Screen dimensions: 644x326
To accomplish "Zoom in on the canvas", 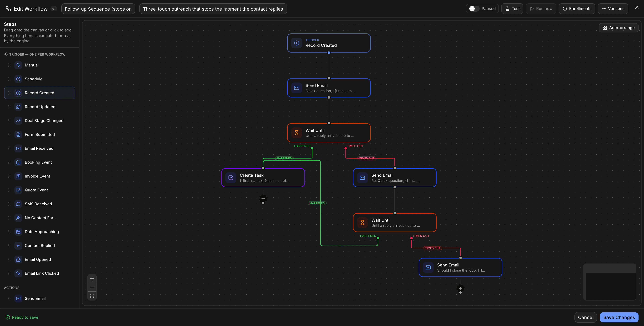I will [x=92, y=279].
